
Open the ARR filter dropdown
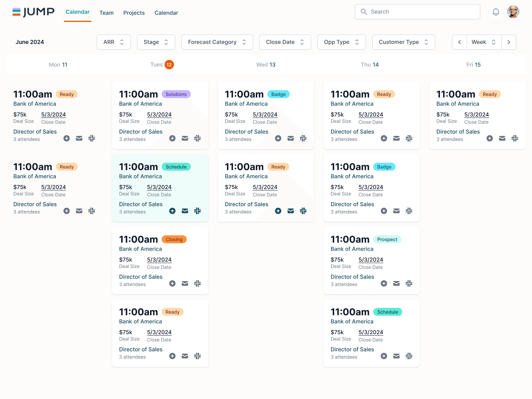pos(114,42)
